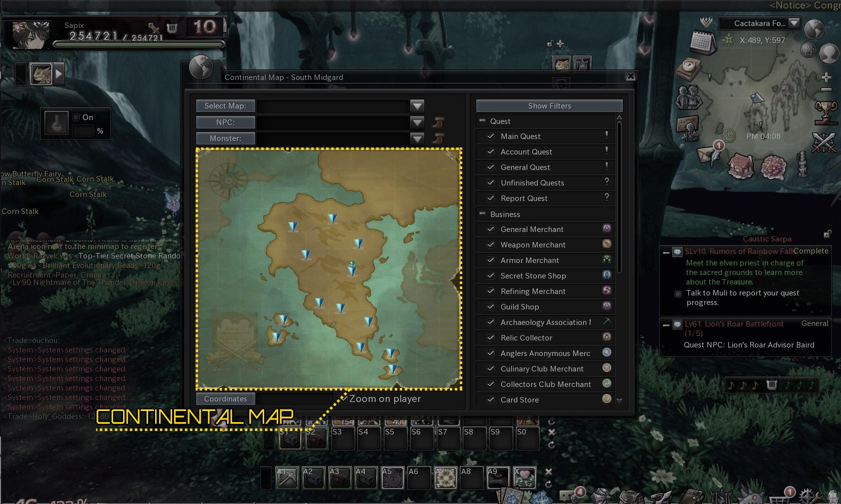
Task: Click the Coordinates button
Action: 225,399
